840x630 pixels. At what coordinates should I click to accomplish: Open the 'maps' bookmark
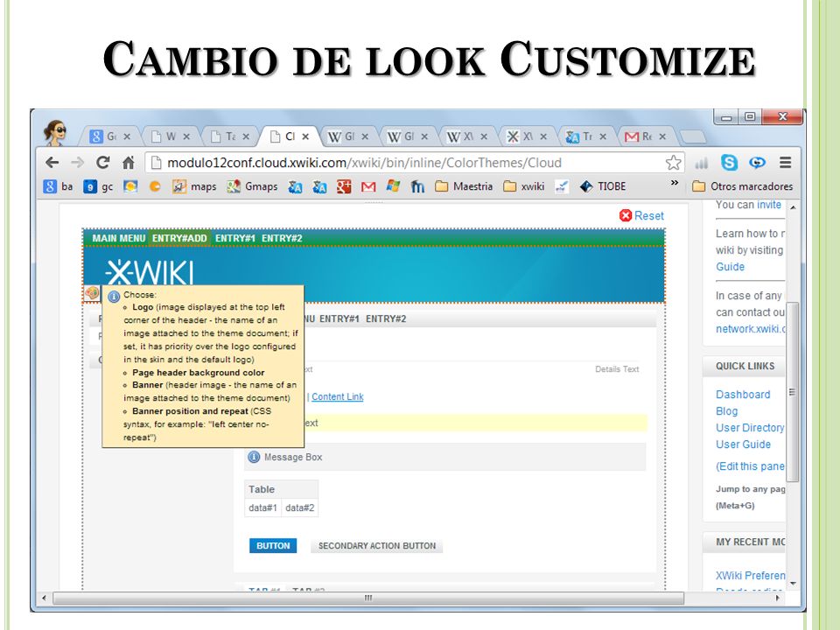194,186
